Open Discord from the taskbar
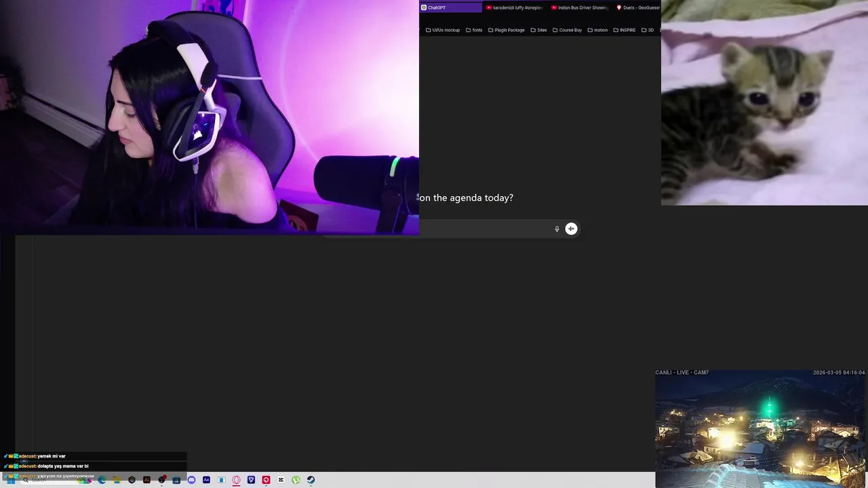The width and height of the screenshot is (868, 488). pos(191,480)
